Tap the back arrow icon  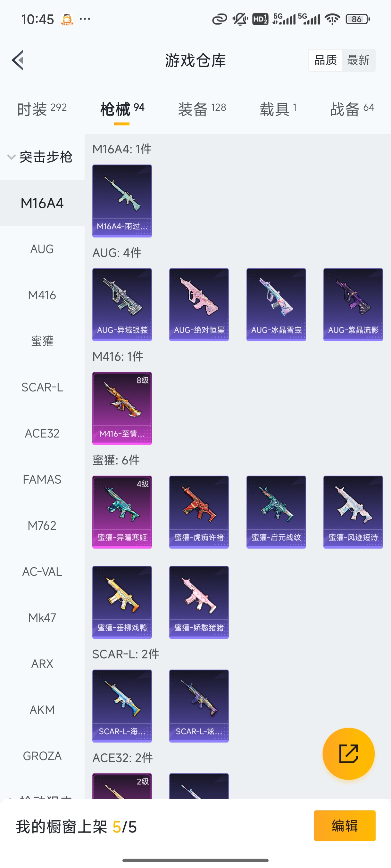tap(18, 60)
